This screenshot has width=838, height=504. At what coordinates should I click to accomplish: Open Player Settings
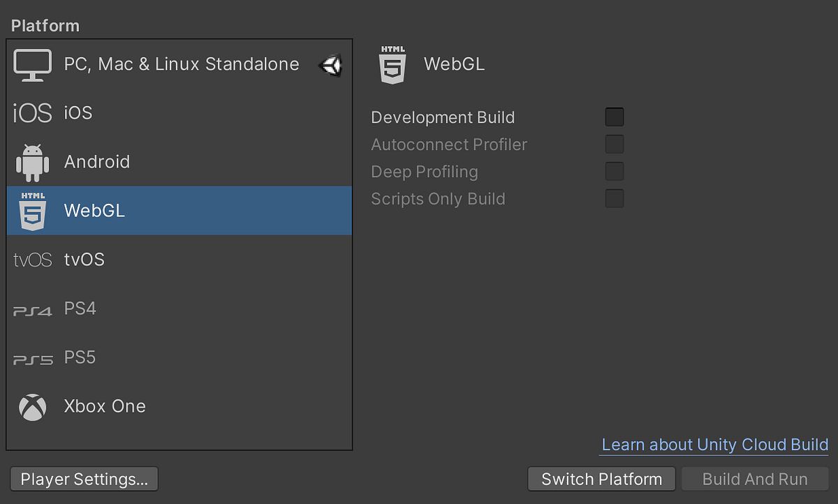tap(84, 480)
